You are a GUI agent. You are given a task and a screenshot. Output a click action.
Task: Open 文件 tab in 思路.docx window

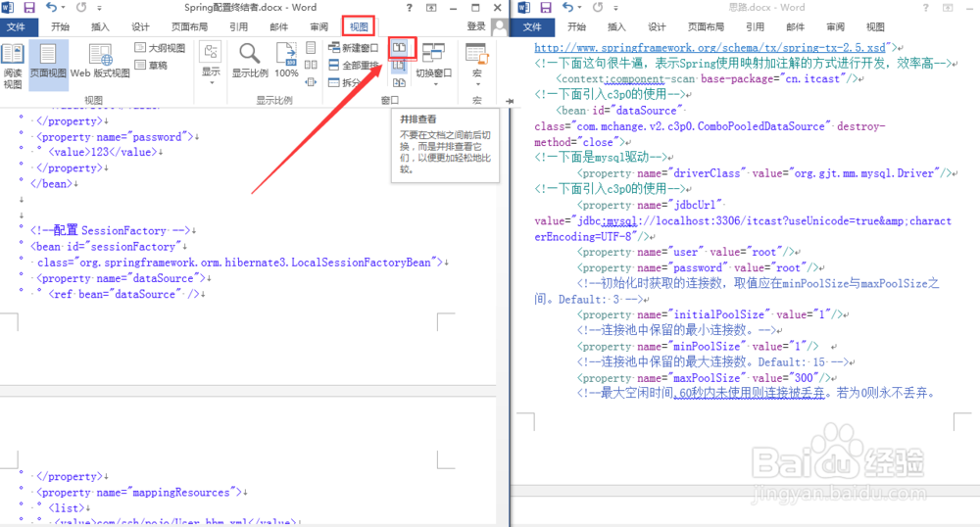tap(532, 26)
